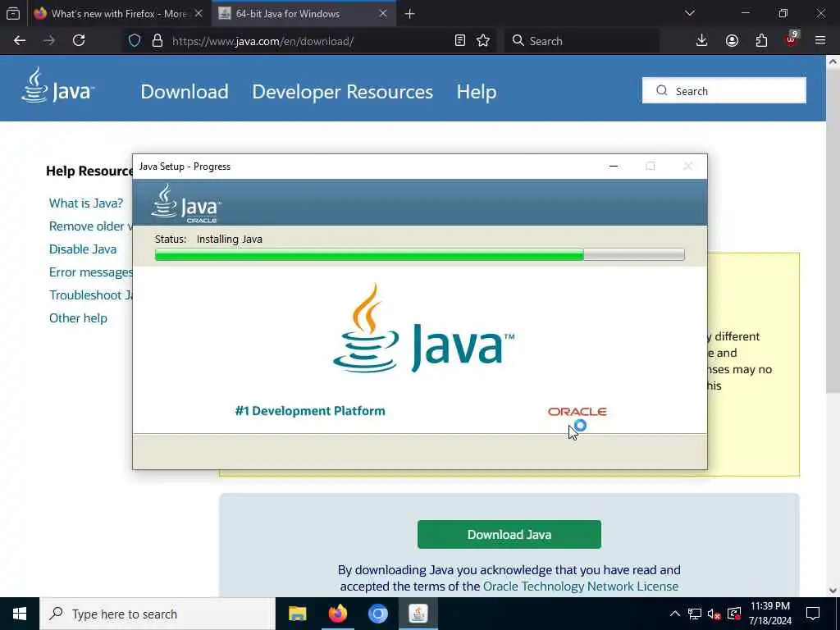Open Firefox View icon at tab bar left
This screenshot has height=630, width=840.
(13, 13)
